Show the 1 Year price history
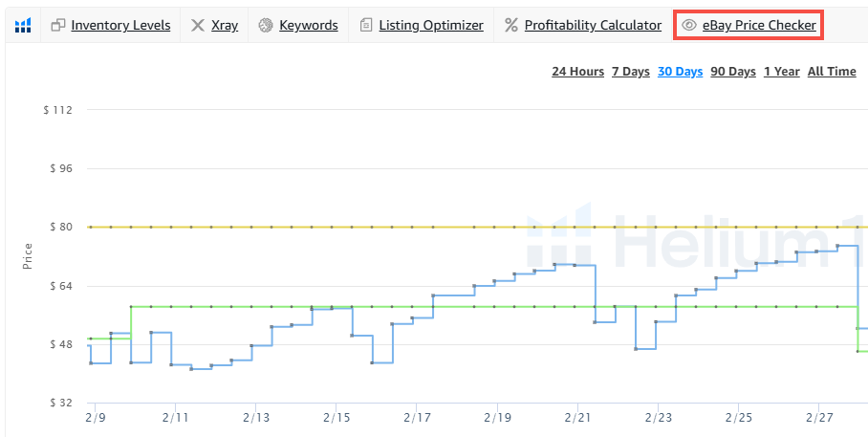The image size is (868, 437). click(x=782, y=72)
